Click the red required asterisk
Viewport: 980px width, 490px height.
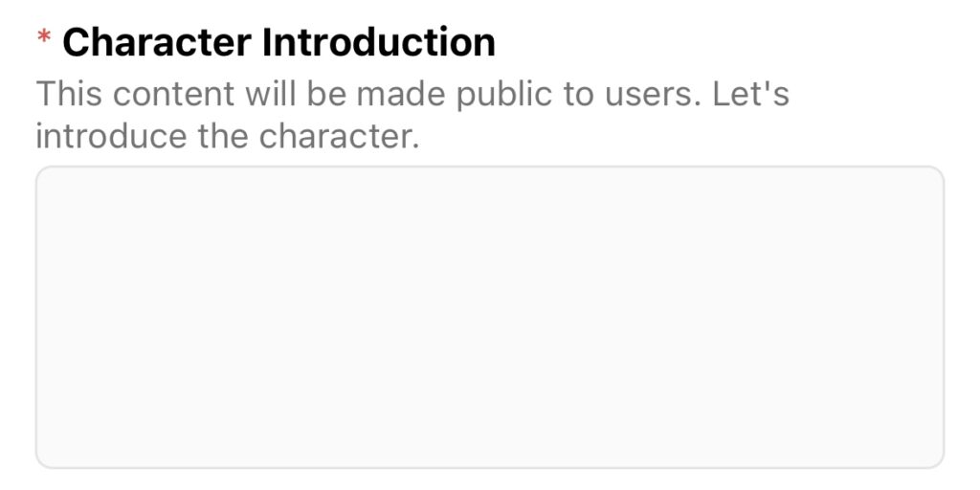tap(44, 38)
